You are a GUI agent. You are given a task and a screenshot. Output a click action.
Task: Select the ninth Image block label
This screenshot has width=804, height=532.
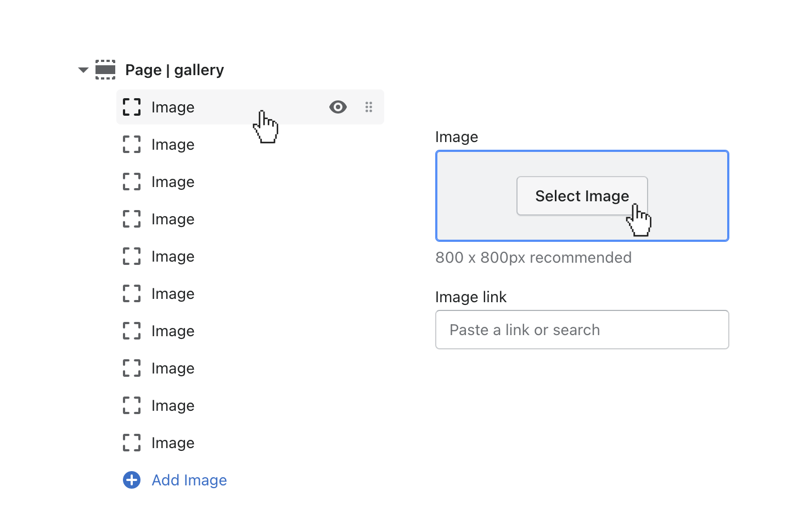pos(173,406)
